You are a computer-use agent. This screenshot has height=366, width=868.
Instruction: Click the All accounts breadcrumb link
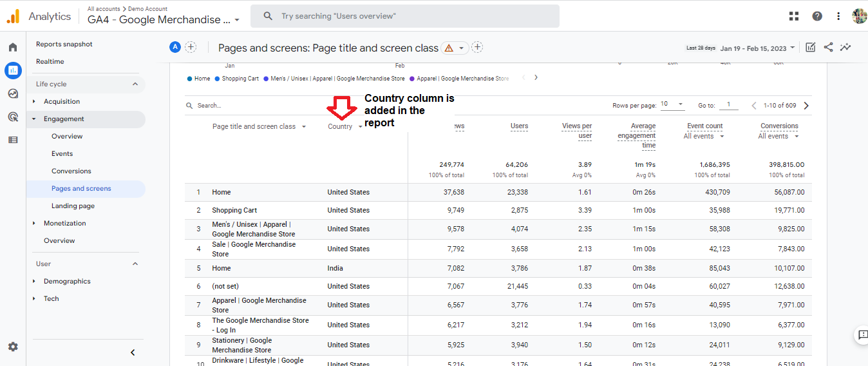coord(103,9)
